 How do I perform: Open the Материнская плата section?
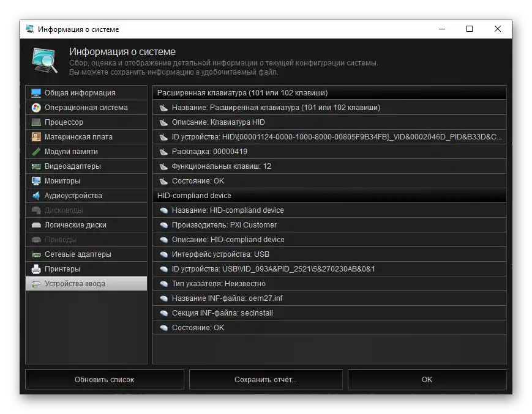pyautogui.click(x=86, y=137)
